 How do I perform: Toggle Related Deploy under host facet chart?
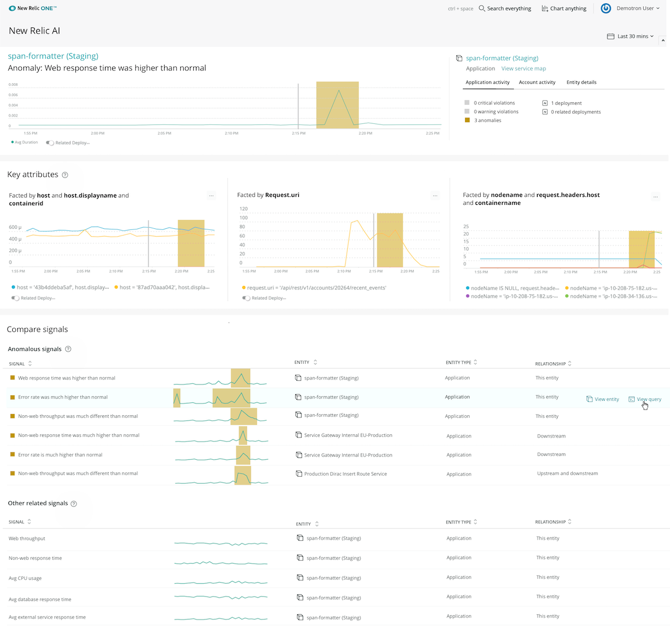(16, 298)
